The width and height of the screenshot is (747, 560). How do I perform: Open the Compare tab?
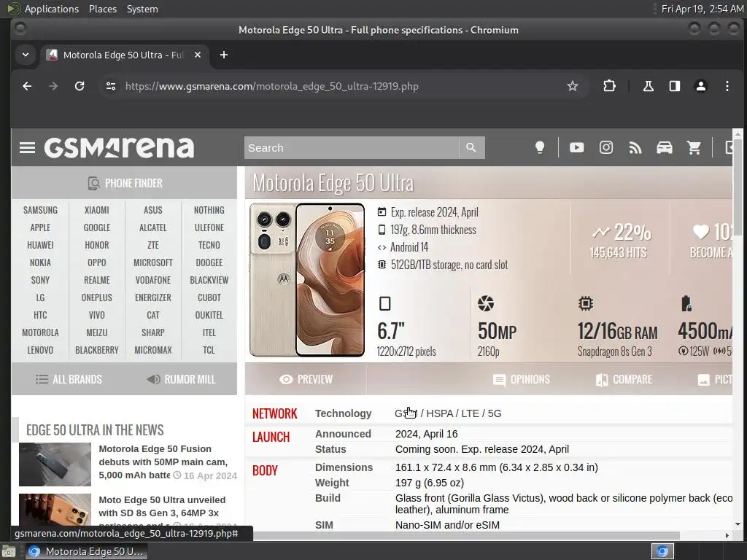point(624,379)
